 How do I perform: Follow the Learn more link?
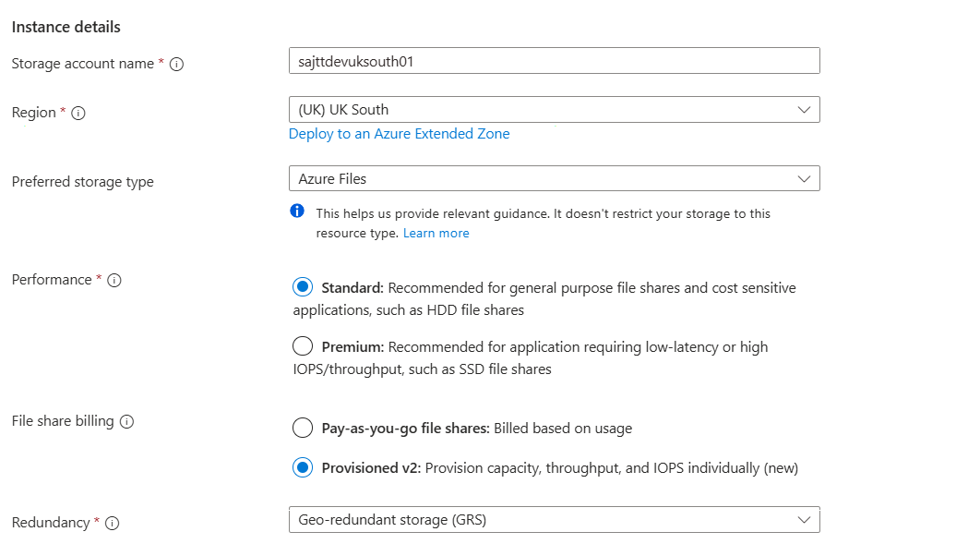(x=436, y=234)
